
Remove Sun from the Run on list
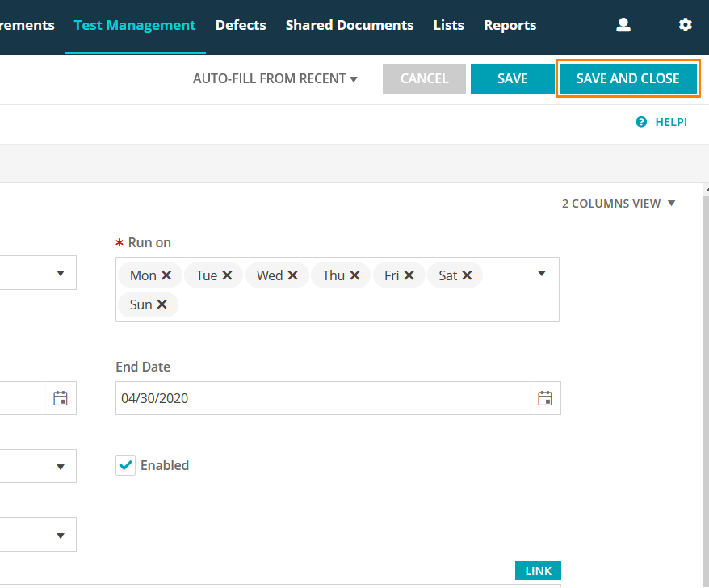point(162,304)
